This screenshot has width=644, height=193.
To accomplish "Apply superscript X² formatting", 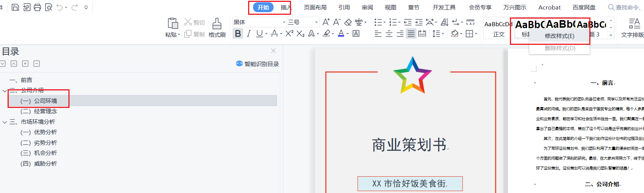I will coord(289,33).
